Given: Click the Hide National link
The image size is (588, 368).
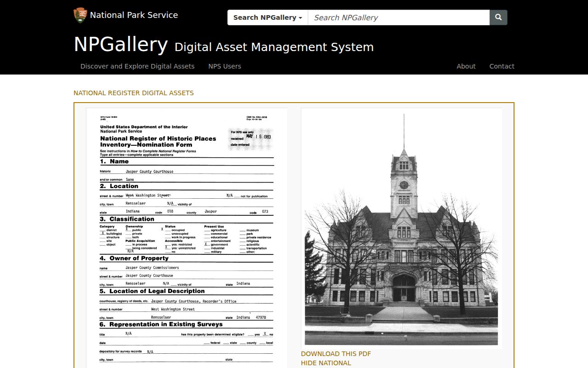Looking at the screenshot, I should [x=326, y=363].
